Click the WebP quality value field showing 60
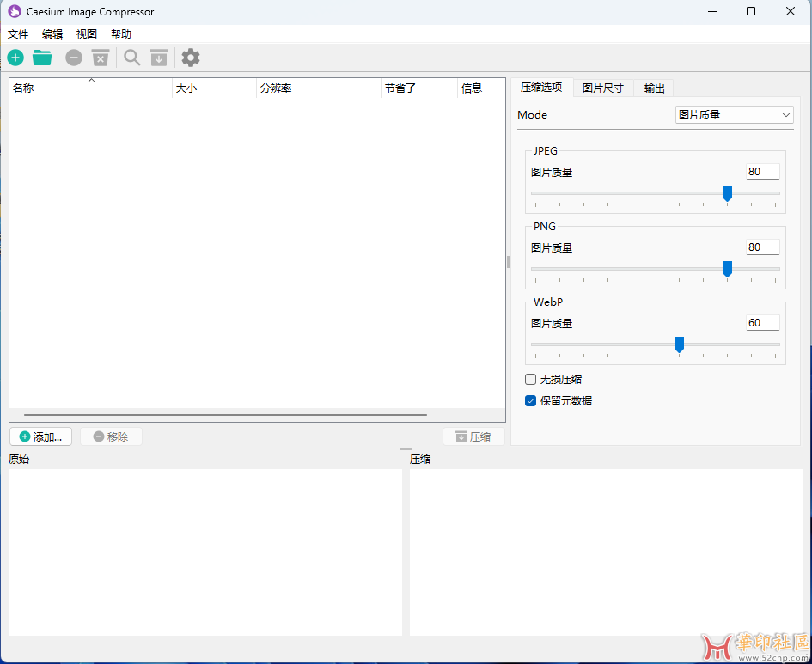 [x=763, y=323]
